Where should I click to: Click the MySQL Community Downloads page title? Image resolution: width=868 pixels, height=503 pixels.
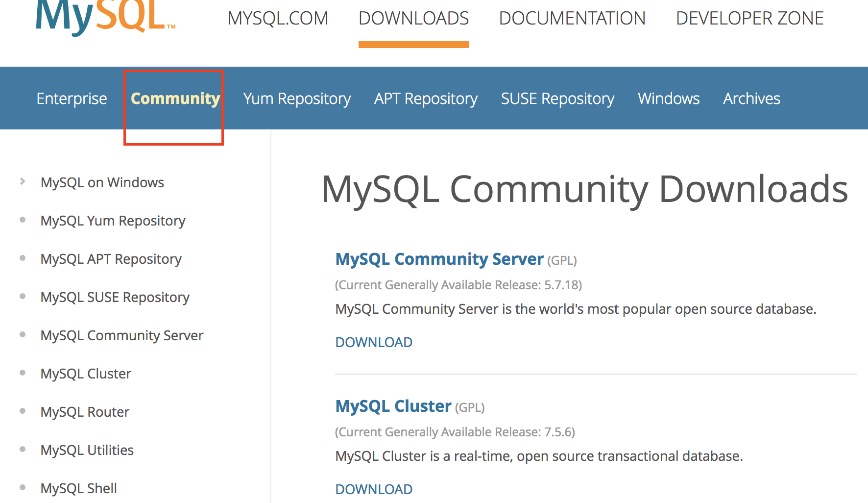[x=584, y=189]
